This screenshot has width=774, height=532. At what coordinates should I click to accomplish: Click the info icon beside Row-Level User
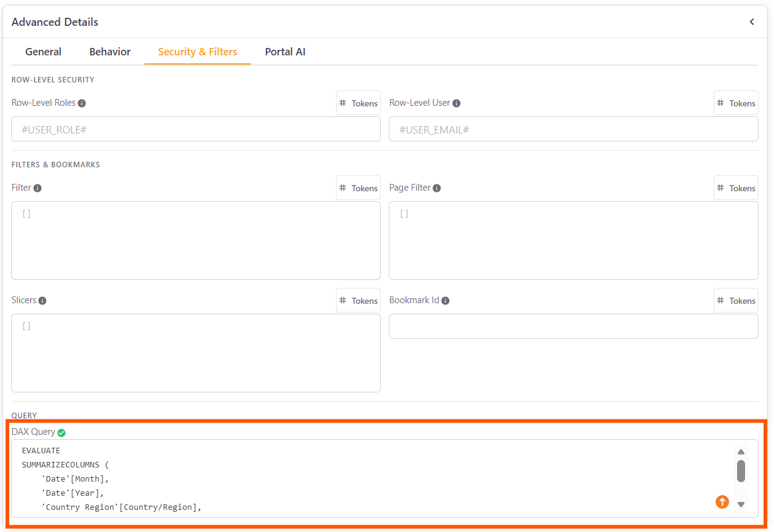(x=456, y=103)
